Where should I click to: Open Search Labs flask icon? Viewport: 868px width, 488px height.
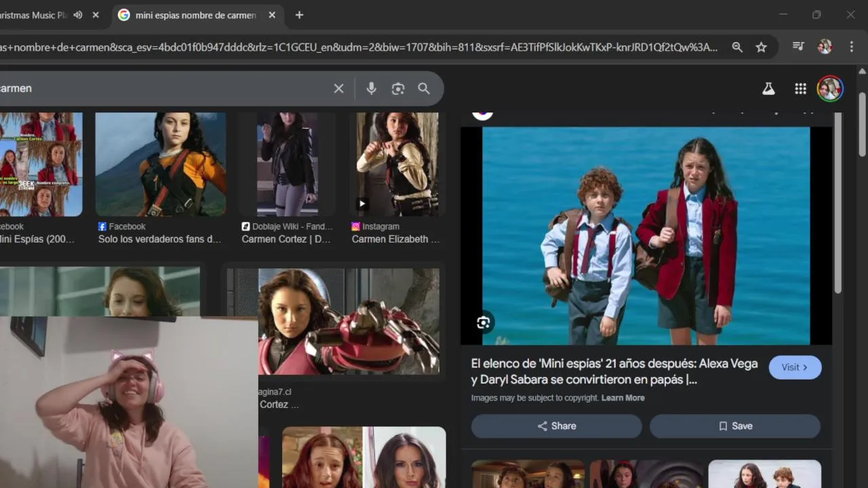[768, 88]
